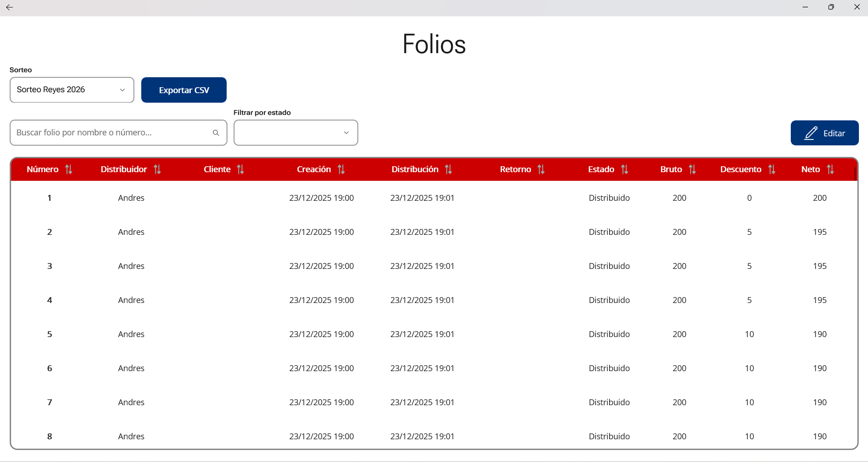Select folio number 3 cell
The width and height of the screenshot is (868, 462).
coord(50,266)
